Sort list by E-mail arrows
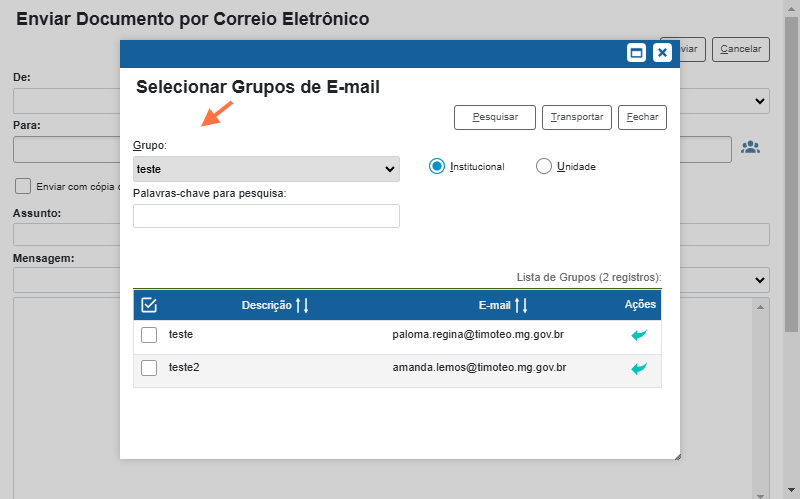 (x=521, y=306)
